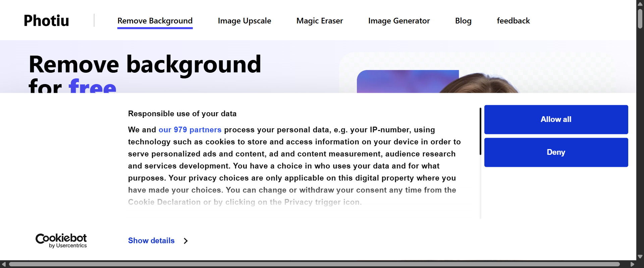Open the Image Generator page
Screen dimensions: 644x268
point(399,20)
